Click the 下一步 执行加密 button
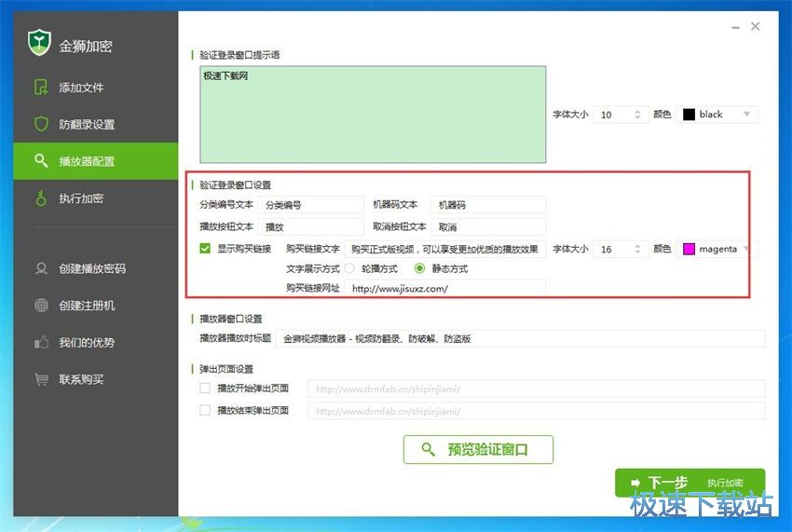792x532 pixels. pos(690,483)
